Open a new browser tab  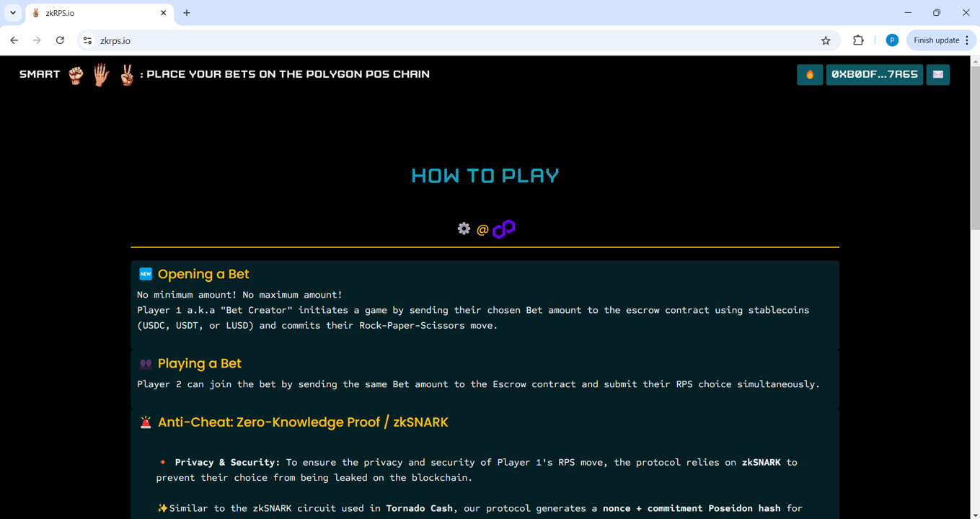click(x=187, y=13)
